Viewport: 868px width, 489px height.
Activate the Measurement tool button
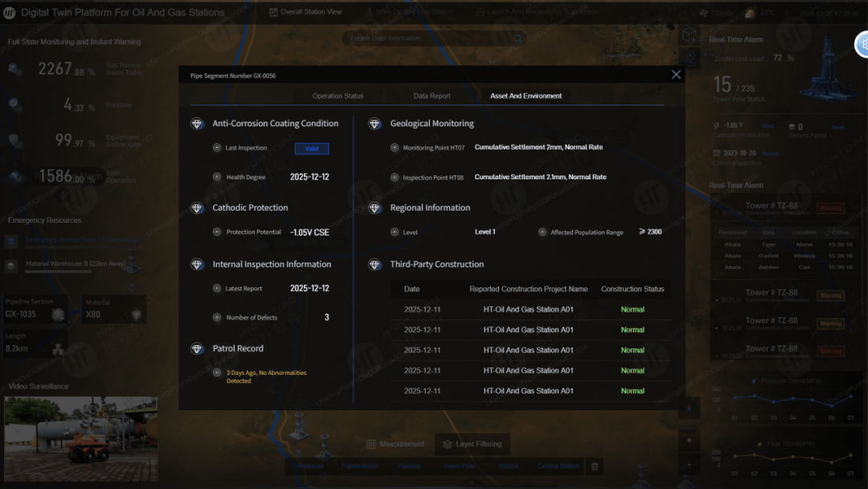pyautogui.click(x=395, y=444)
